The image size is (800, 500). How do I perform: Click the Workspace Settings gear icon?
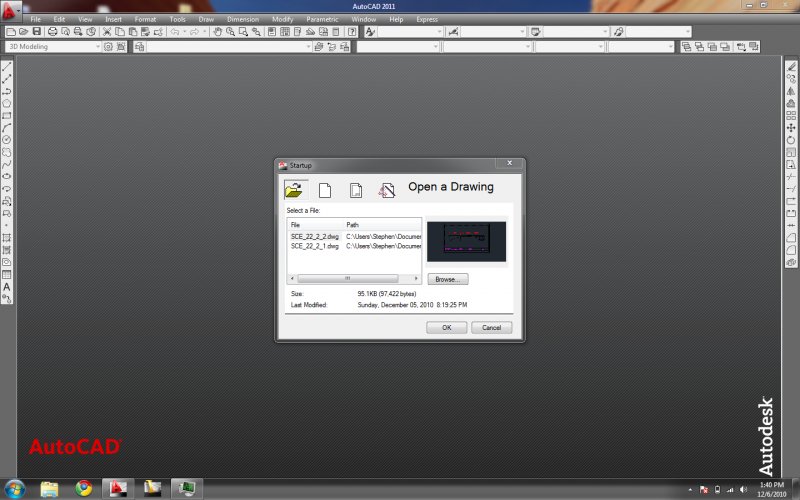pos(108,47)
